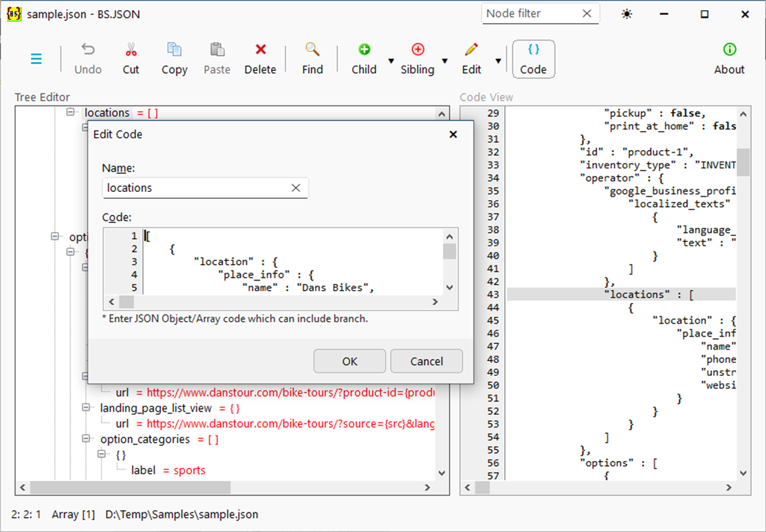This screenshot has height=532, width=766.
Task: Collapse the locations tree node
Action: (70, 112)
